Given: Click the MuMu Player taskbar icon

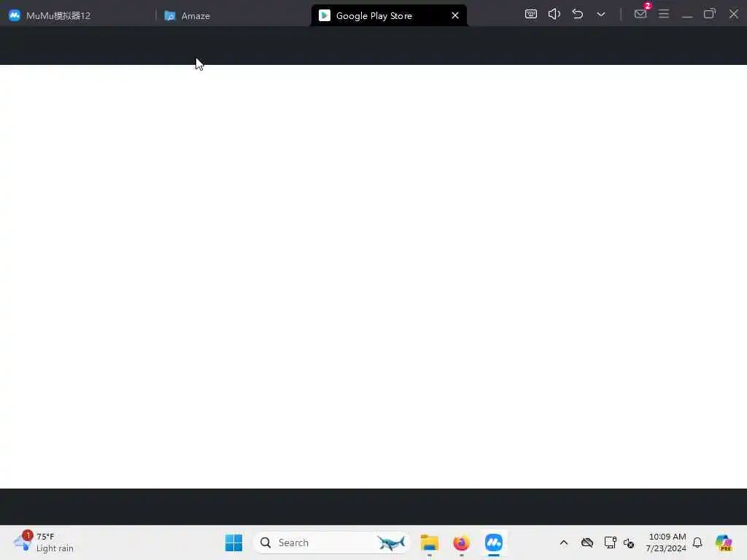Looking at the screenshot, I should click(x=494, y=542).
